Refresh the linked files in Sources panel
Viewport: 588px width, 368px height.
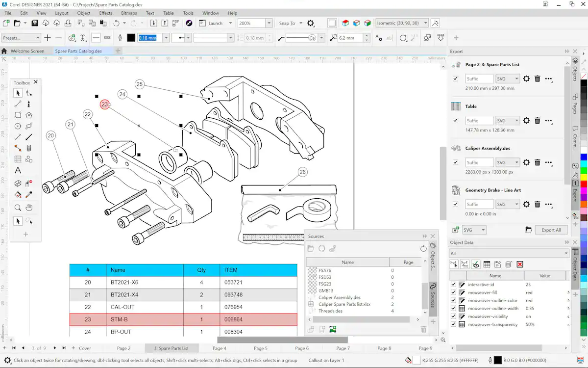click(424, 249)
